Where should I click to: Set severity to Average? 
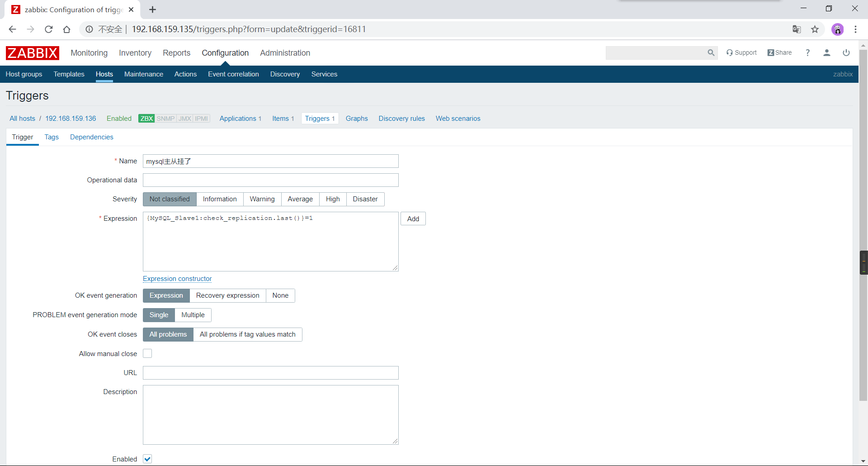[300, 199]
